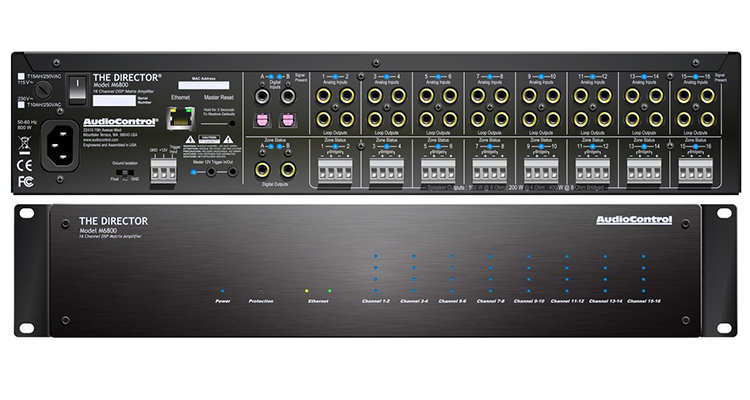Select the Digital Output B jack
Screen dimensions: 750x400
tap(287, 169)
